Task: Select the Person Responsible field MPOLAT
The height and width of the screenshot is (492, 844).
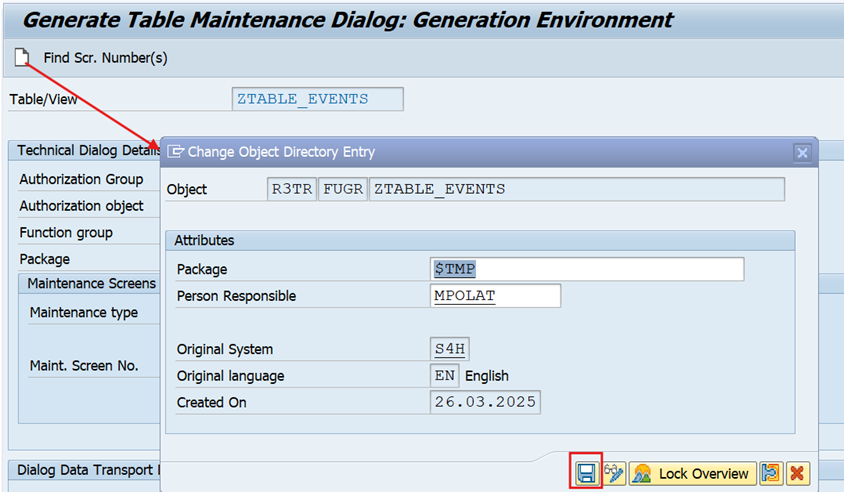Action: pos(495,296)
